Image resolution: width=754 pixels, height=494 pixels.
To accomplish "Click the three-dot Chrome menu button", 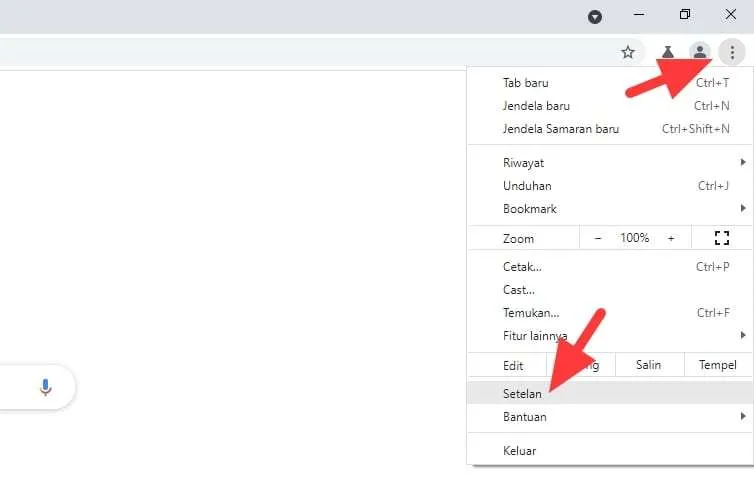I will click(x=732, y=52).
